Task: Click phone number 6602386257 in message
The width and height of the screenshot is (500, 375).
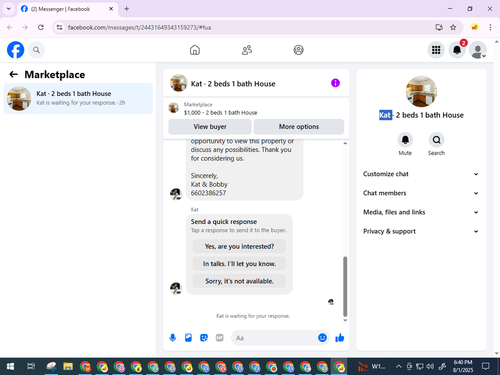Action: point(208,193)
